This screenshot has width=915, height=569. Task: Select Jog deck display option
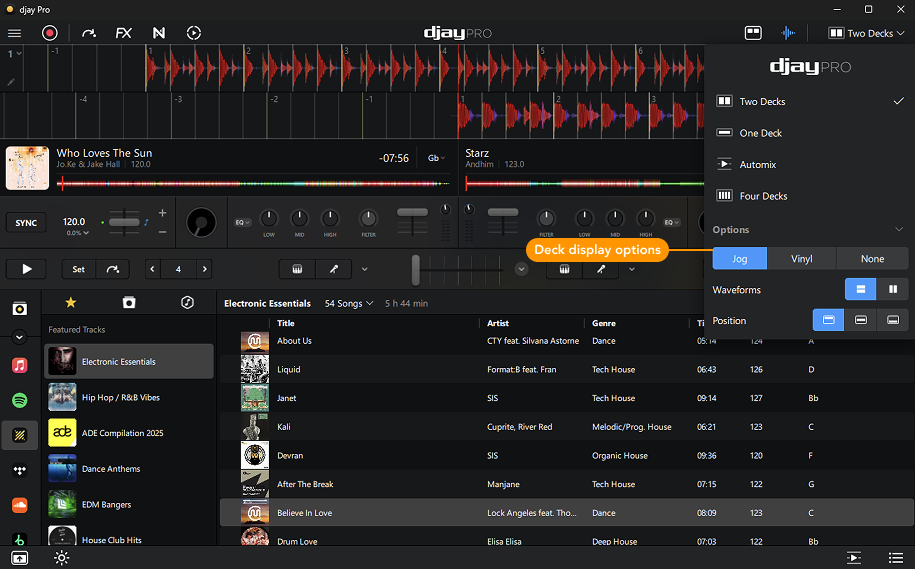point(739,259)
